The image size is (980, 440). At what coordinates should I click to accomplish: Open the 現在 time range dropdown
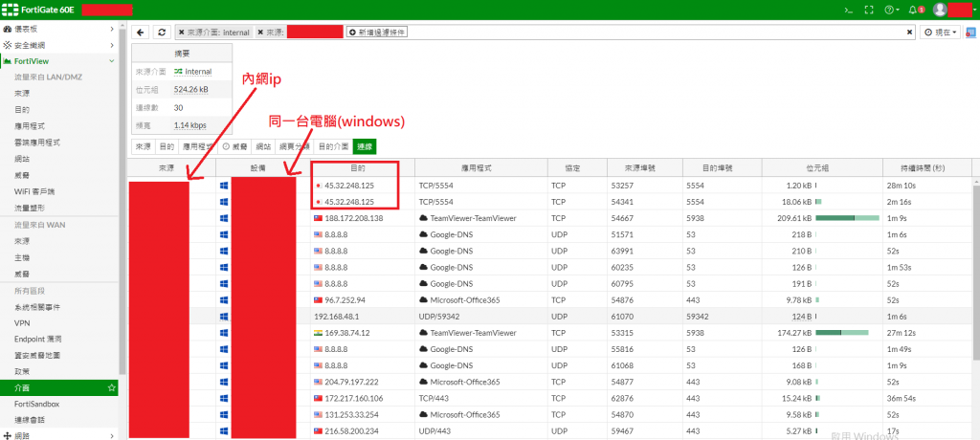click(x=940, y=32)
